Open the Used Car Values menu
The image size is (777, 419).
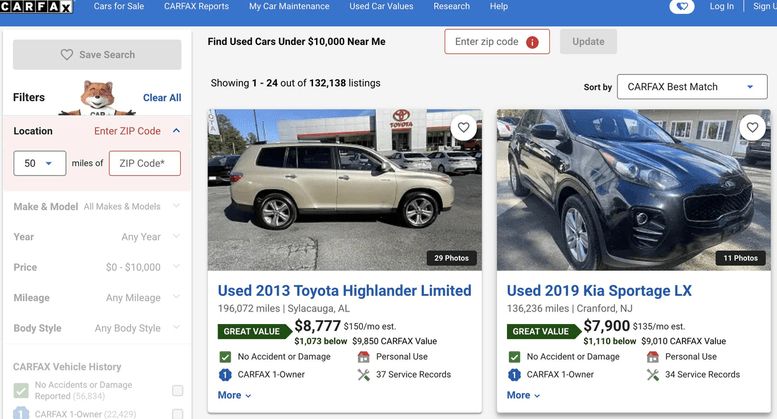(x=381, y=7)
